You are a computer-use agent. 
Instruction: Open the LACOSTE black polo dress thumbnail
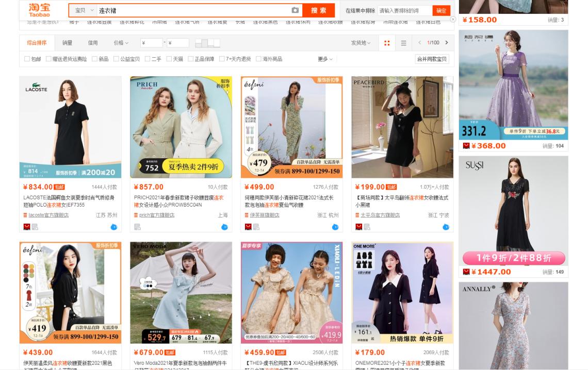tap(70, 127)
